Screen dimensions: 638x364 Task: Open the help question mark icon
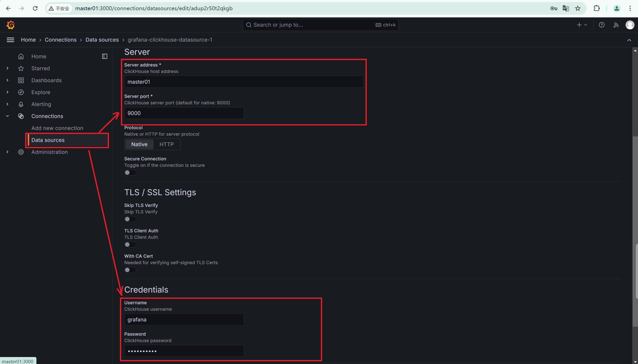601,25
